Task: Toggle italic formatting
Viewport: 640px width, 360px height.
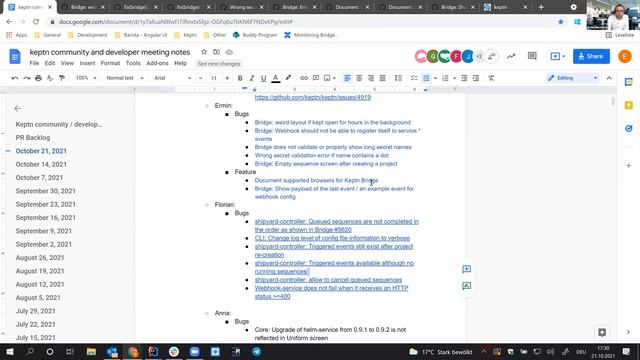Action: click(252, 78)
